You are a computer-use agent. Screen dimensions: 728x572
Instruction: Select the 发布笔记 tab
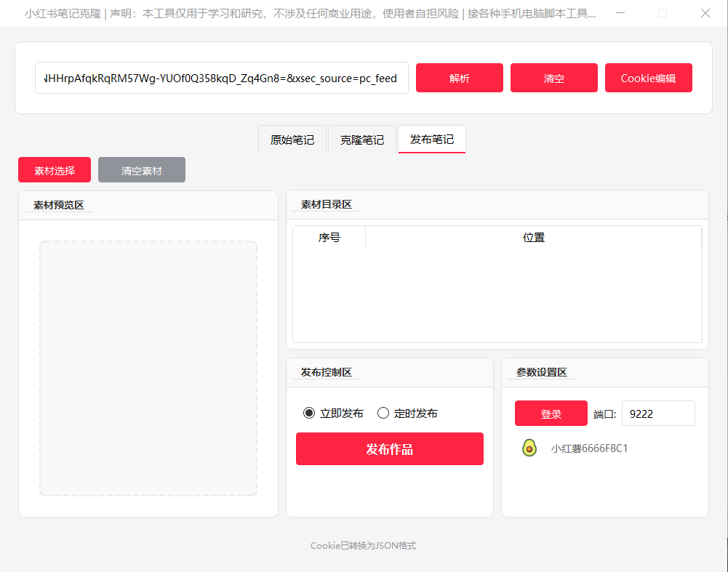coord(431,139)
